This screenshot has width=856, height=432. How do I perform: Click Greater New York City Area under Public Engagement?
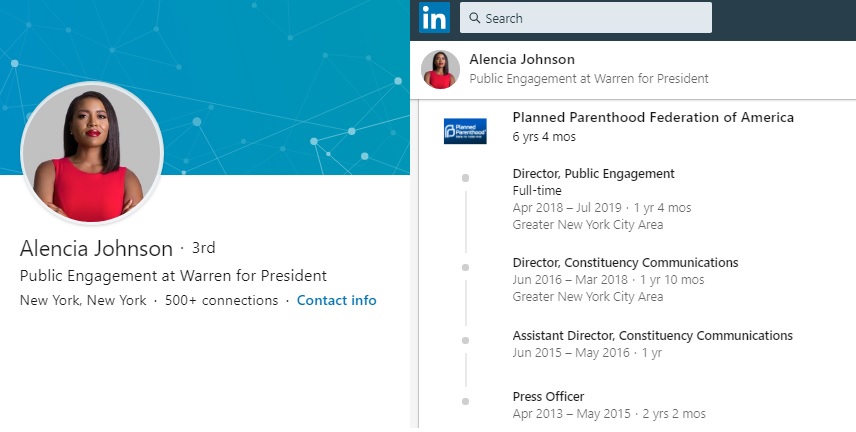[588, 225]
